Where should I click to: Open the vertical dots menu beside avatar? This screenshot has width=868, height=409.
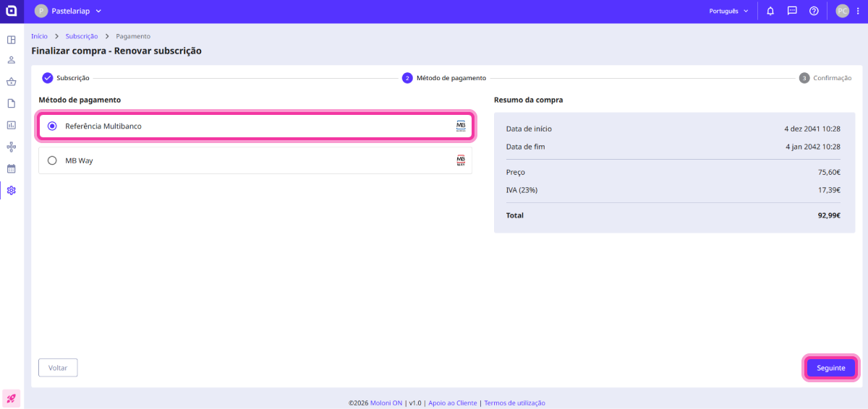[x=858, y=11]
